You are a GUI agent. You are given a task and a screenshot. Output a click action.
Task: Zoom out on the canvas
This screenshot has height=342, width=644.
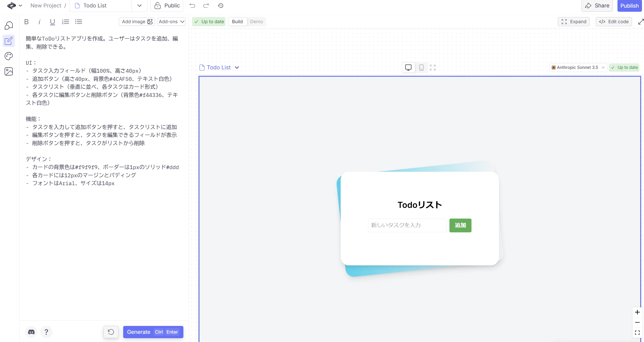(637, 322)
